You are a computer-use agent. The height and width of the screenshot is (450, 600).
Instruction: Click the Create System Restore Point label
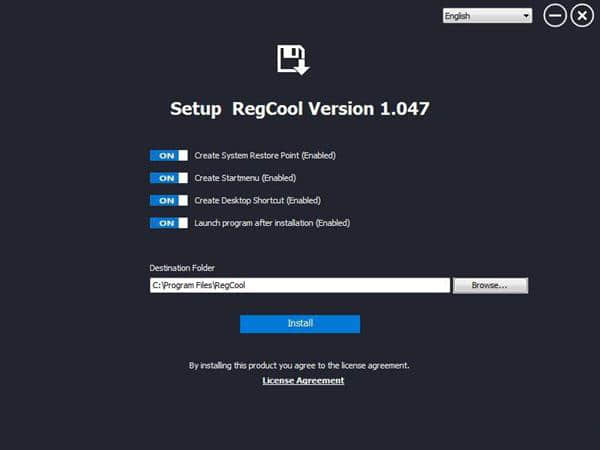265,156
